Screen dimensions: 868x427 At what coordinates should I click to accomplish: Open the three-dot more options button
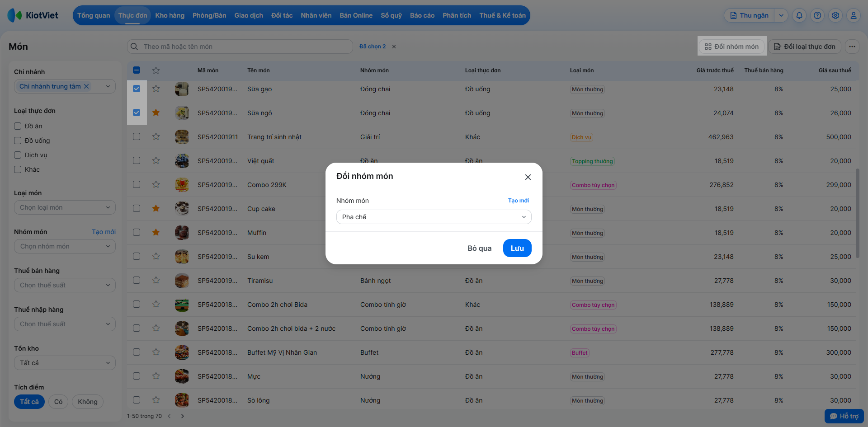pyautogui.click(x=852, y=47)
